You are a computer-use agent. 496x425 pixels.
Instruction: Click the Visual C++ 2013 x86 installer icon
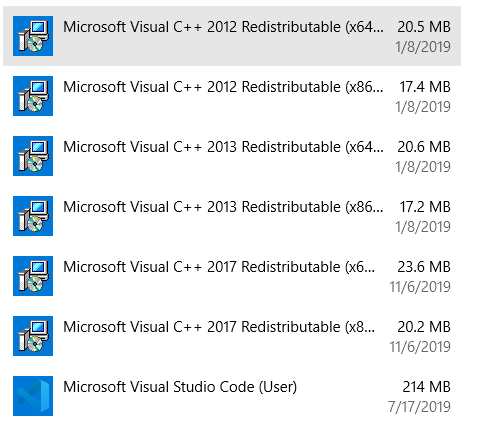coord(33,216)
